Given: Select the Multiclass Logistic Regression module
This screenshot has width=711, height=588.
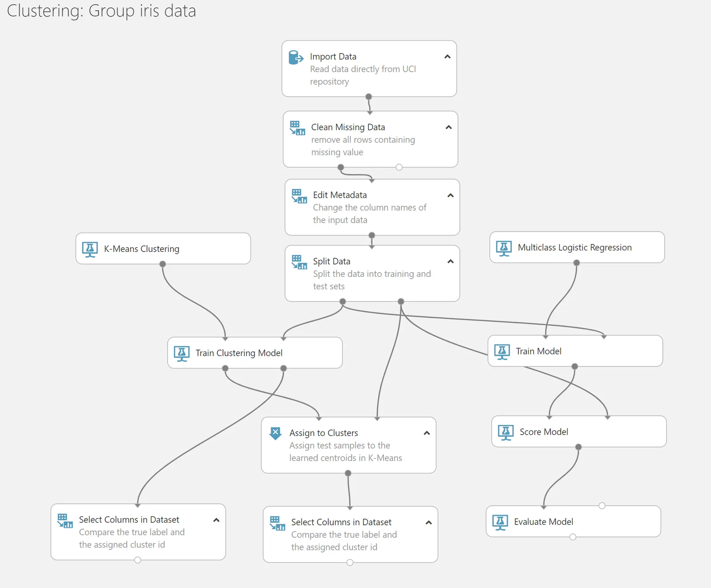Looking at the screenshot, I should [577, 248].
